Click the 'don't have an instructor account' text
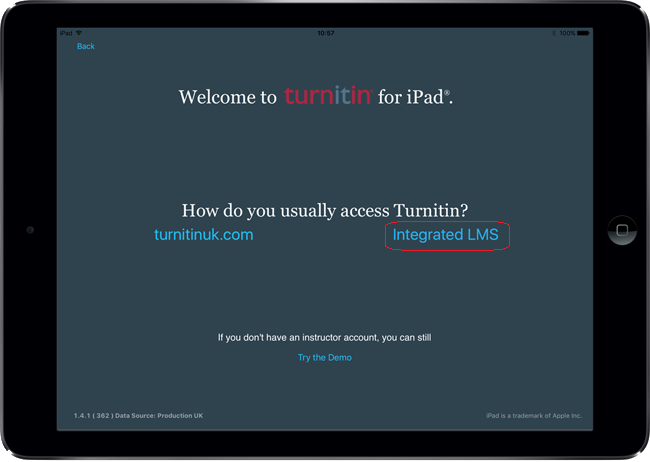The image size is (650, 462). 325,338
